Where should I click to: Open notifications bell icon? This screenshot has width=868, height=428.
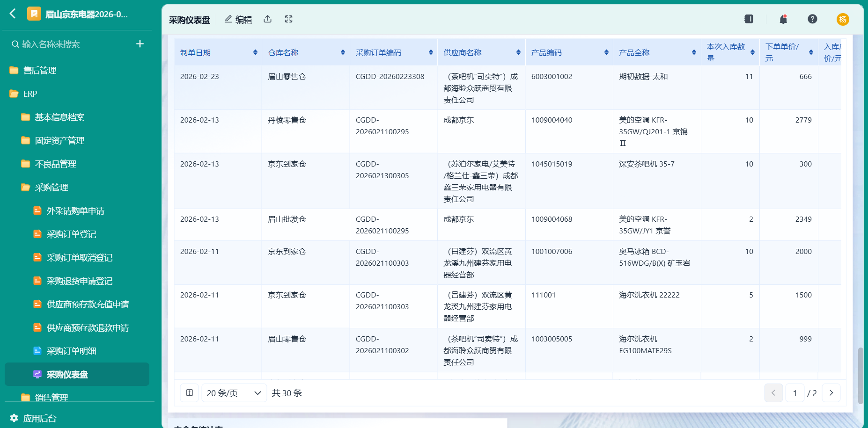point(783,19)
